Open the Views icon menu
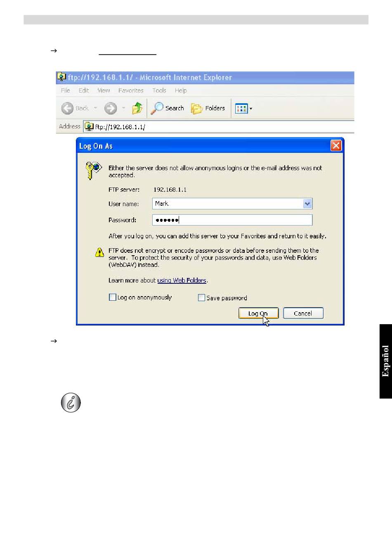 241,109
